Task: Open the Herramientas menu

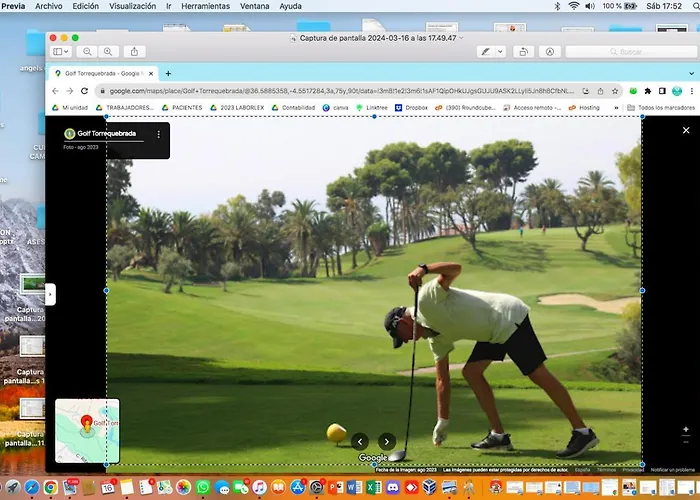Action: 205,6
